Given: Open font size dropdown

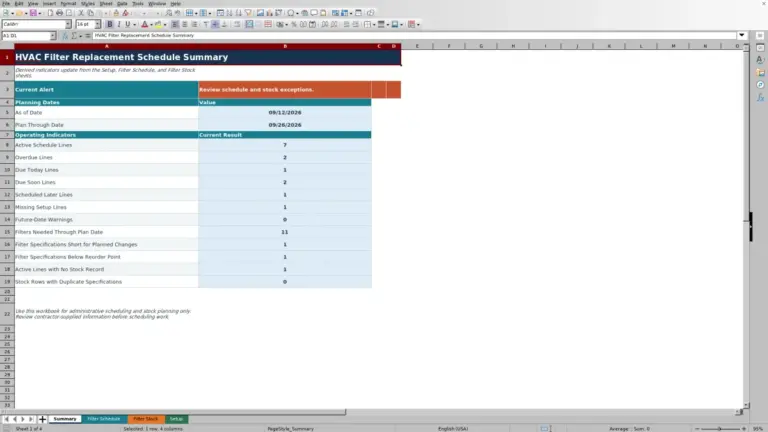Looking at the screenshot, I should click(x=97, y=24).
